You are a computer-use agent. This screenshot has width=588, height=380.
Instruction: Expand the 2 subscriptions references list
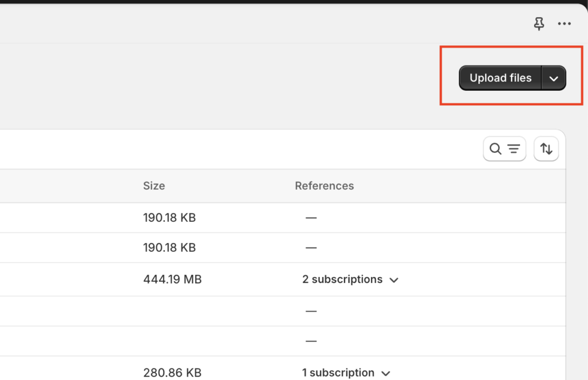(350, 279)
